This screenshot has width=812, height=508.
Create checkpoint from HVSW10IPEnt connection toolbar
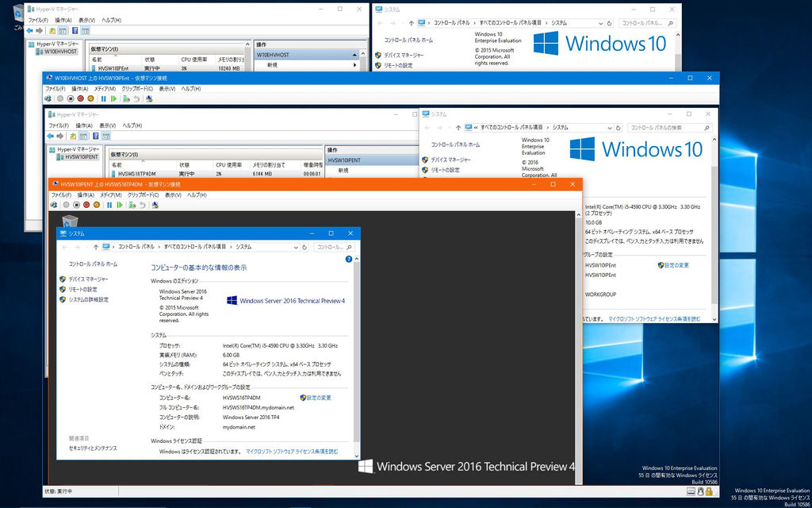coord(126,98)
